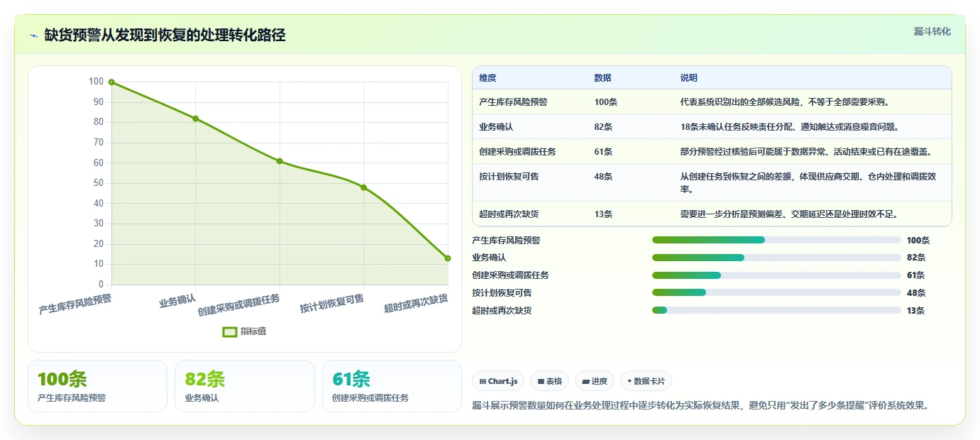Viewport: 980px width, 440px height.
Task: Click the x-axis label 产生库存风险预警
Action: click(75, 304)
